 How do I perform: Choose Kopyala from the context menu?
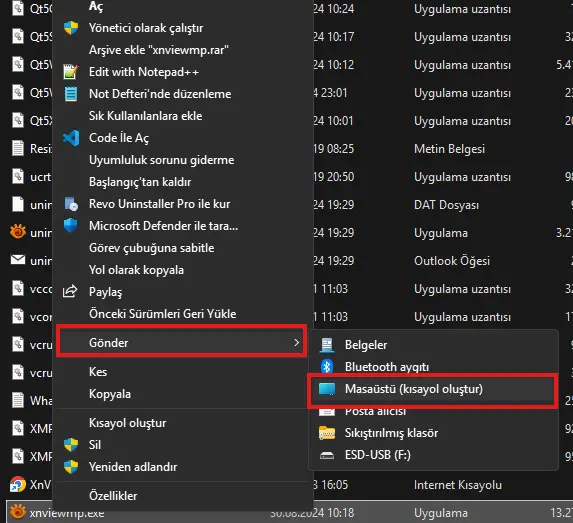(110, 394)
